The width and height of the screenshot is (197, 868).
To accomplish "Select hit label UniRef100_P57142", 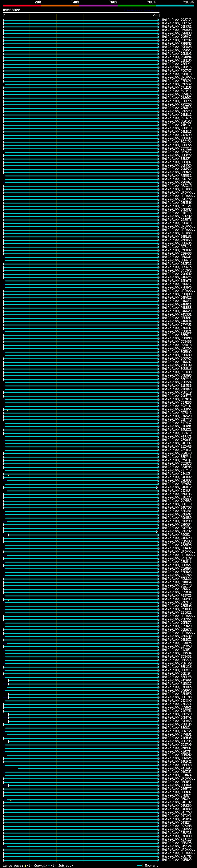I will click(177, 247).
